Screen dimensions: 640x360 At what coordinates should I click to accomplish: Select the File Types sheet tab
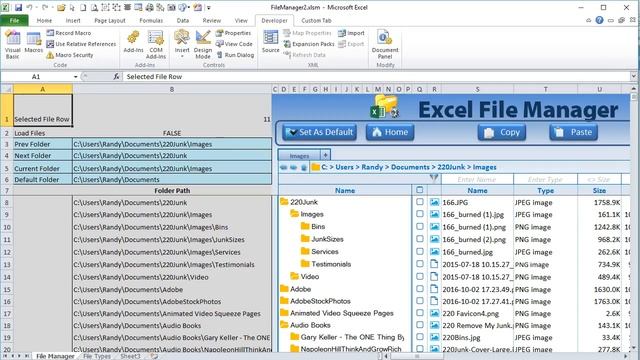tap(97, 356)
